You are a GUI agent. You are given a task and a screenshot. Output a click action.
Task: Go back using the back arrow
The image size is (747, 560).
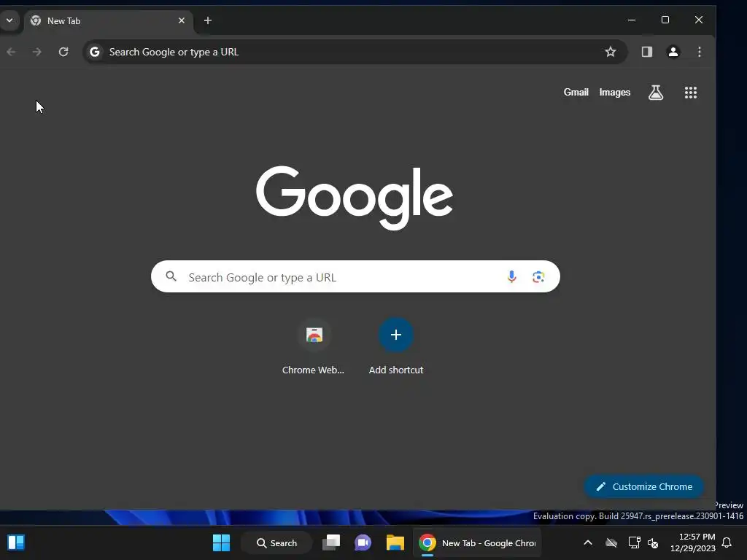pyautogui.click(x=12, y=52)
